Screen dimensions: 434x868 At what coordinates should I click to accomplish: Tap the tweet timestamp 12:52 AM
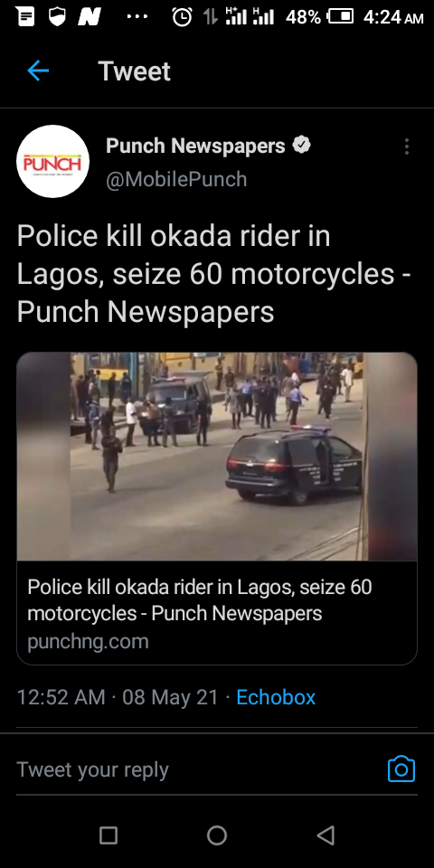pos(61,697)
